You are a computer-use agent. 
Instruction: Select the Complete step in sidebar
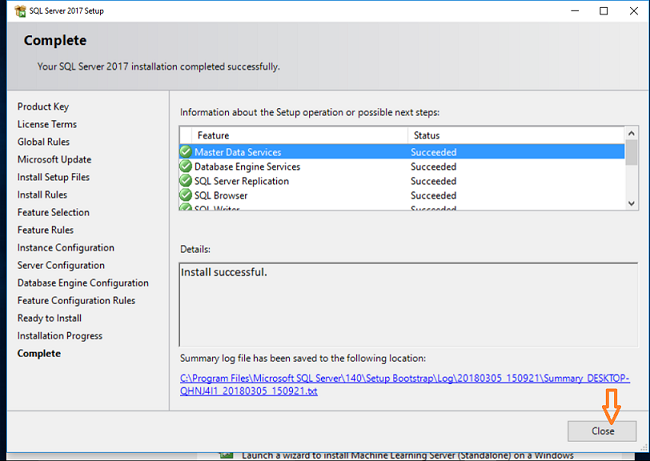[x=39, y=353]
